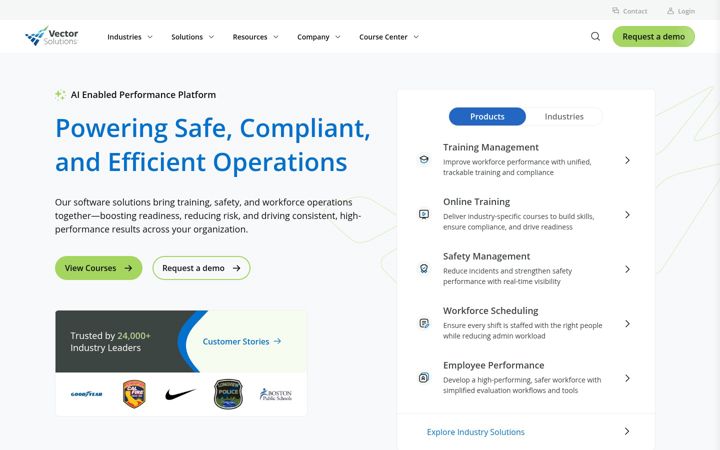Click the Contact link text

click(635, 11)
